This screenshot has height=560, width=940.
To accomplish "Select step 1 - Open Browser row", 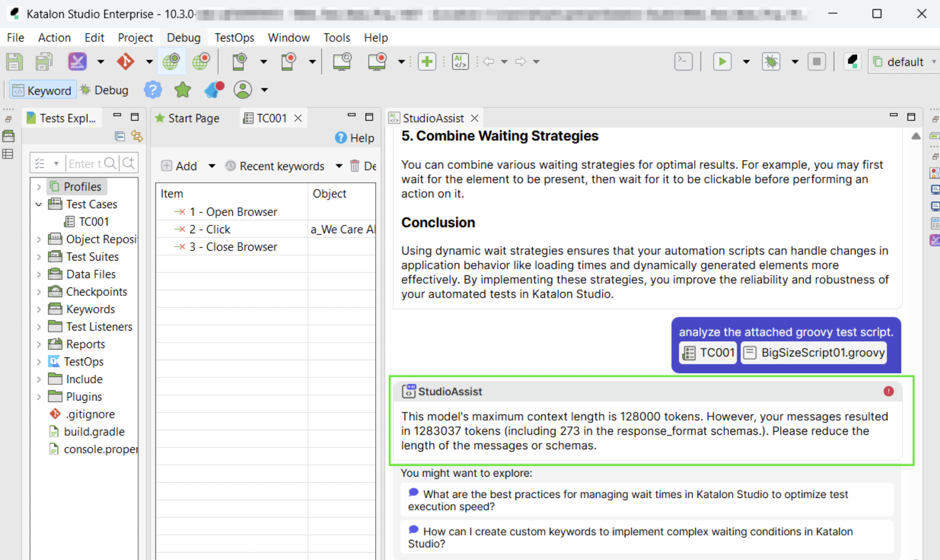I will pyautogui.click(x=265, y=212).
